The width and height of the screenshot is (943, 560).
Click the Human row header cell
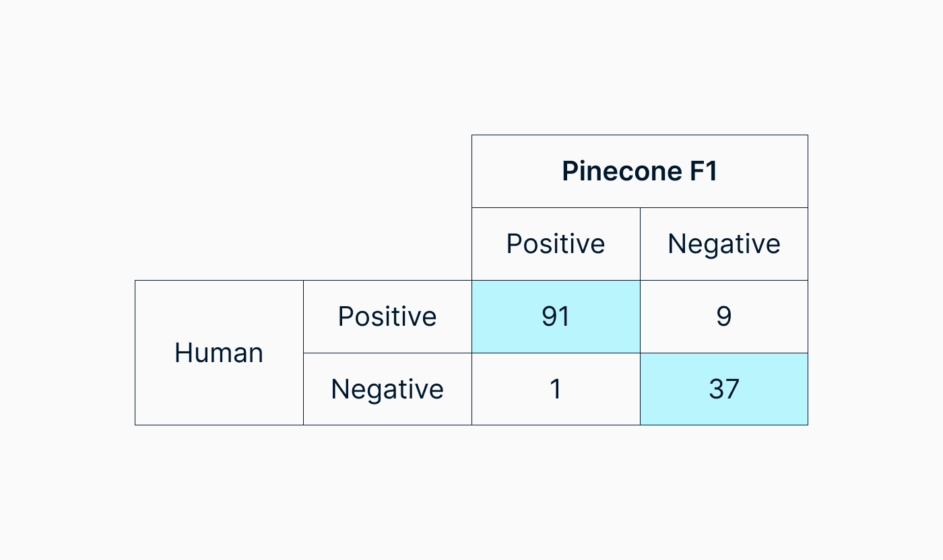pos(219,353)
